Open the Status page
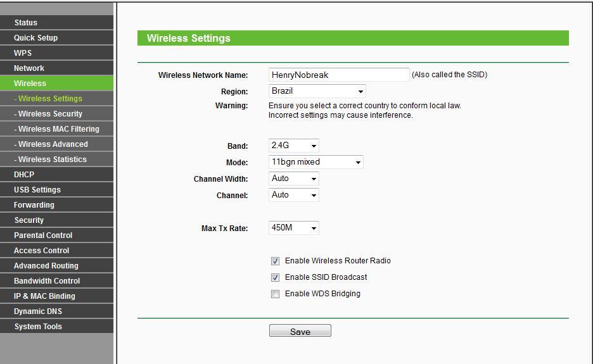This screenshot has width=593, height=364. pos(57,22)
